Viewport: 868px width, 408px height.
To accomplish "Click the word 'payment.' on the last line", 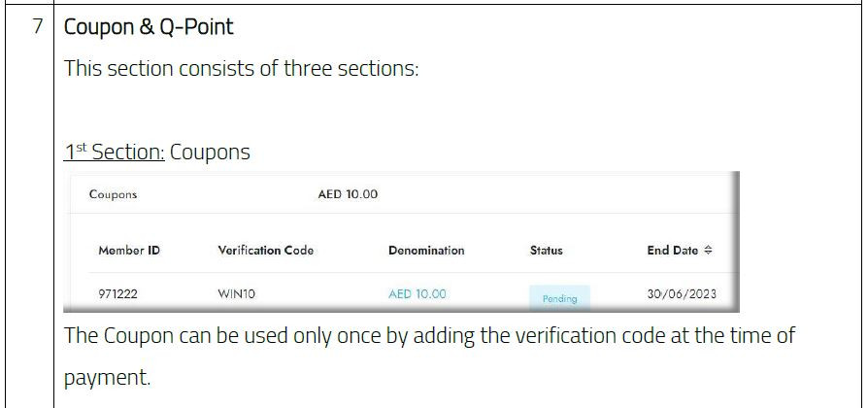I will coord(108,378).
